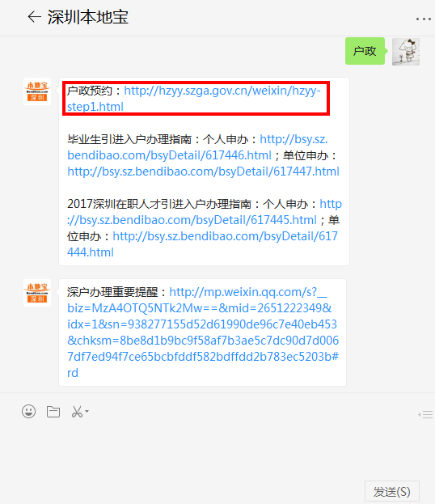Open the bsyDetail/617444.html unit application link
The height and width of the screenshot is (504, 435).
202,244
